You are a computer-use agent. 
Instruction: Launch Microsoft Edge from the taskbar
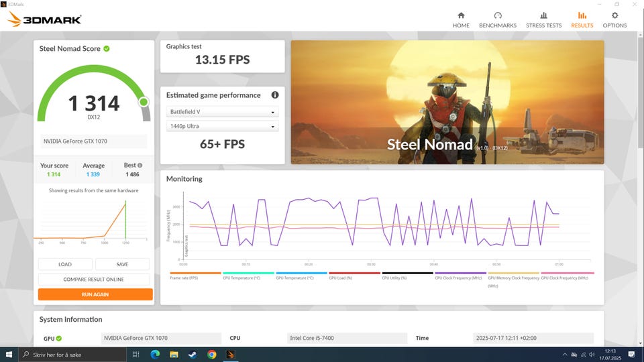[155, 355]
